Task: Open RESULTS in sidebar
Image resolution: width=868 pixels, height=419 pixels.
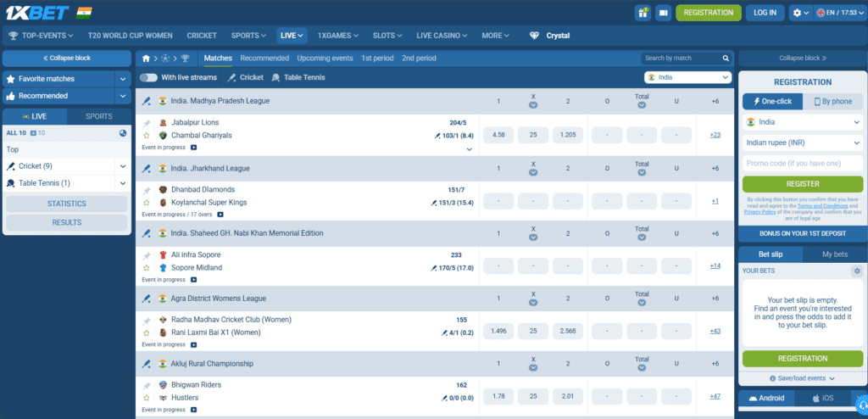Action: [67, 223]
